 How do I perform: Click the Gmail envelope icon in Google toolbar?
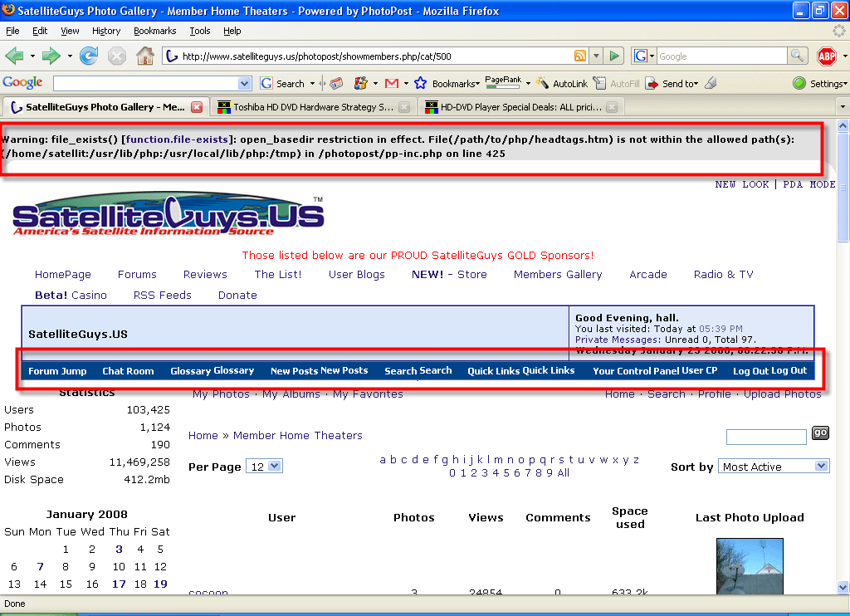click(392, 83)
